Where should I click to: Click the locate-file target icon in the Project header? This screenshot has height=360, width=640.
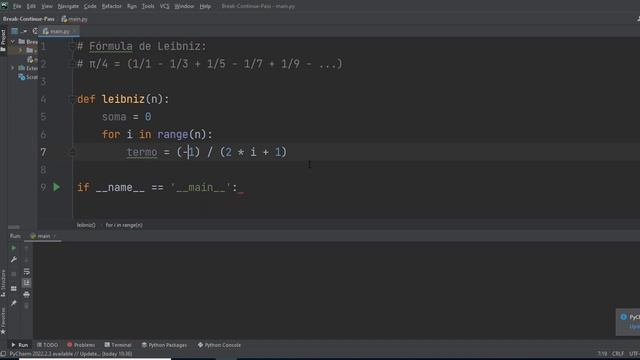[35, 31]
